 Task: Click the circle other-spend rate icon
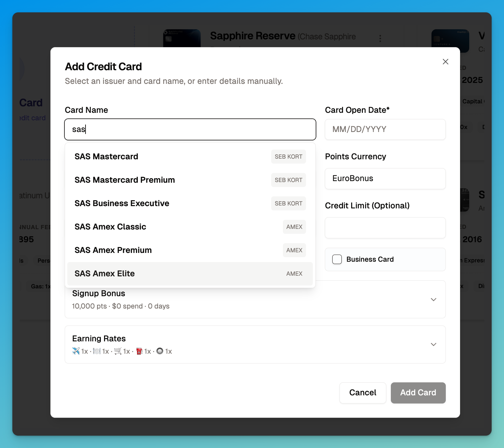pyautogui.click(x=160, y=351)
